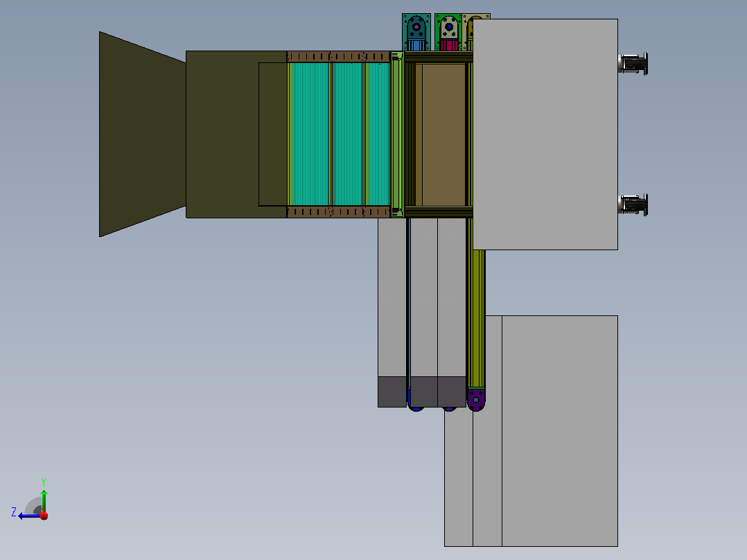Click the widest gray panel at bottom right
Image resolution: width=747 pixels, height=560 pixels.
tap(560, 431)
